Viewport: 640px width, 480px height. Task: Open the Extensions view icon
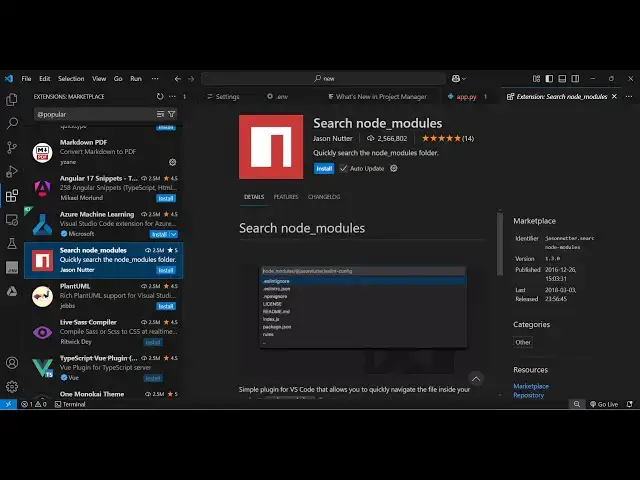point(12,196)
